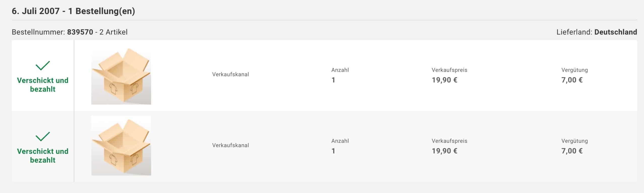Click the second item's Verkaufspreis label
The width and height of the screenshot is (644, 193).
click(x=450, y=141)
